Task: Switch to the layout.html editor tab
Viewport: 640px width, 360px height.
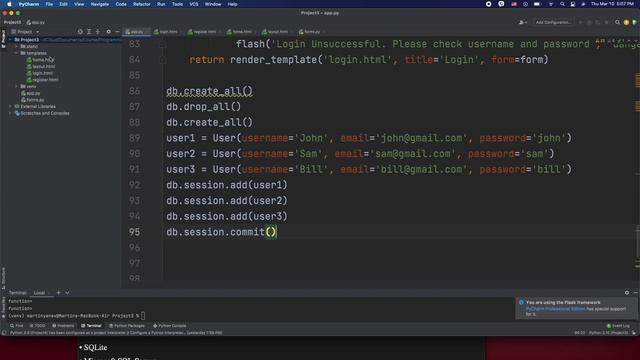Action: tap(277, 31)
